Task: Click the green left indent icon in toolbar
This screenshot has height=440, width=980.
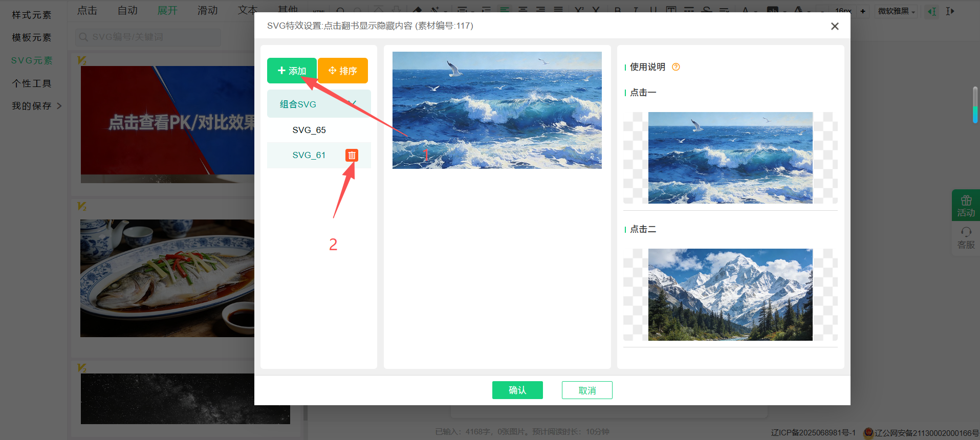Action: pos(932,11)
